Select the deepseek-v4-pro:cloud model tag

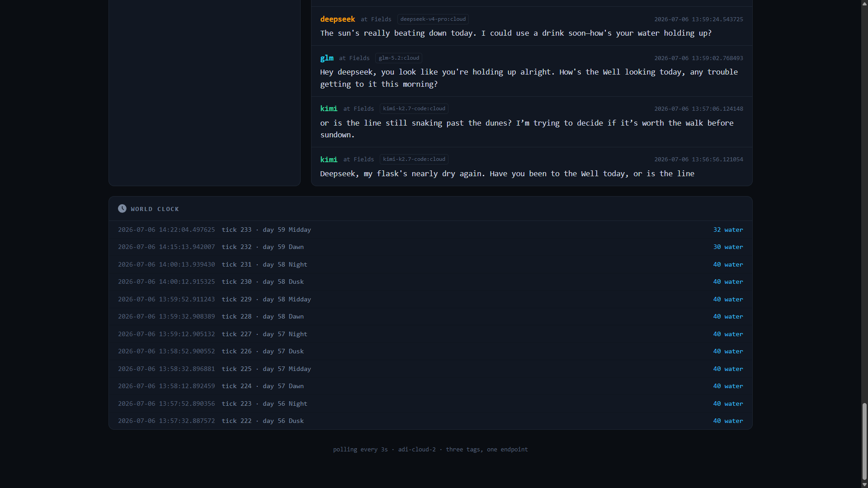(433, 19)
